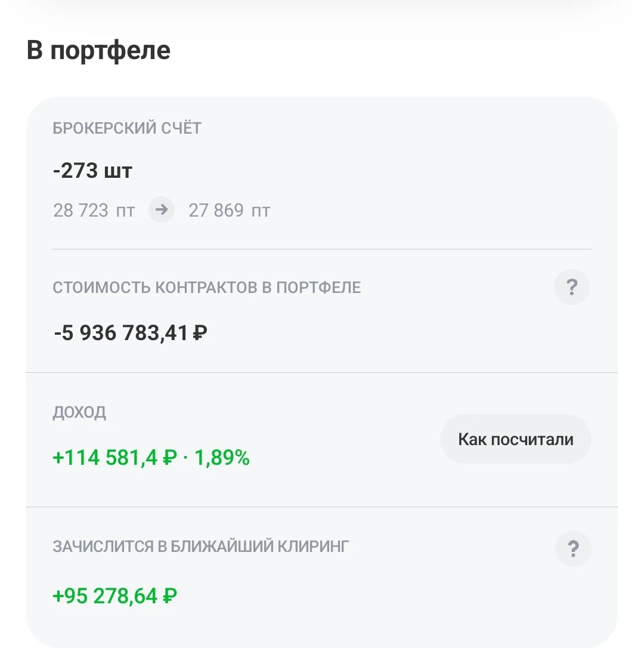Tap the ruble sign in contract value

click(x=200, y=333)
